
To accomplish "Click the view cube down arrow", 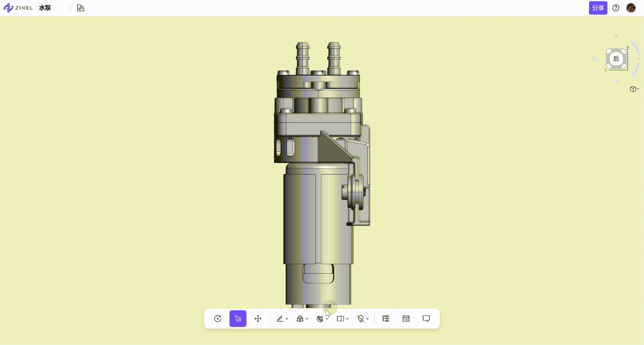I will 616,81.
